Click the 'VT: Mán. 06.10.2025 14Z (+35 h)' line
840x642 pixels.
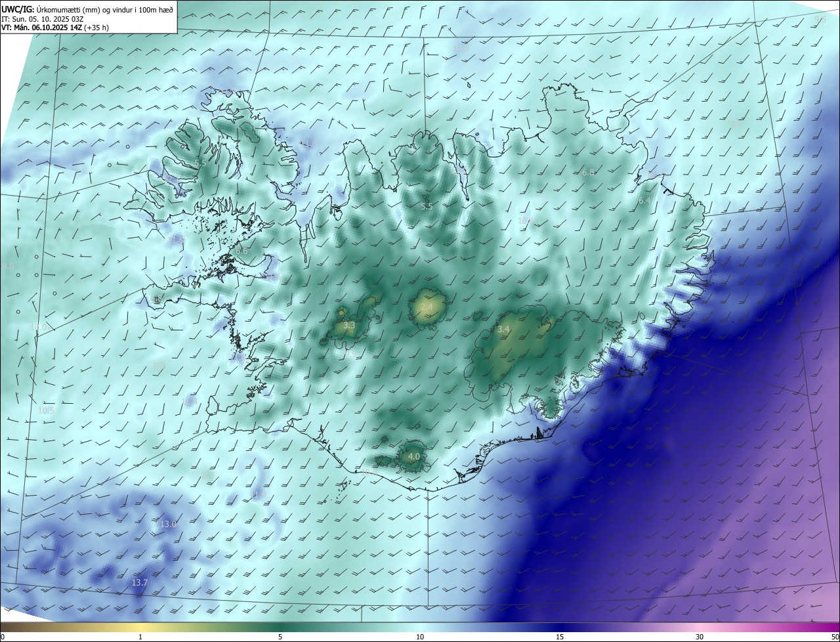click(x=55, y=28)
